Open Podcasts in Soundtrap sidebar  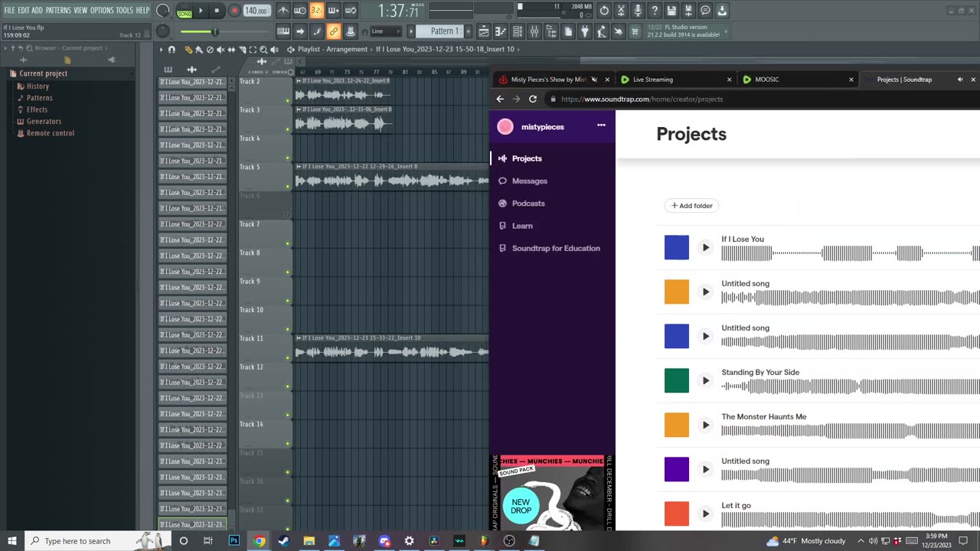(x=528, y=204)
